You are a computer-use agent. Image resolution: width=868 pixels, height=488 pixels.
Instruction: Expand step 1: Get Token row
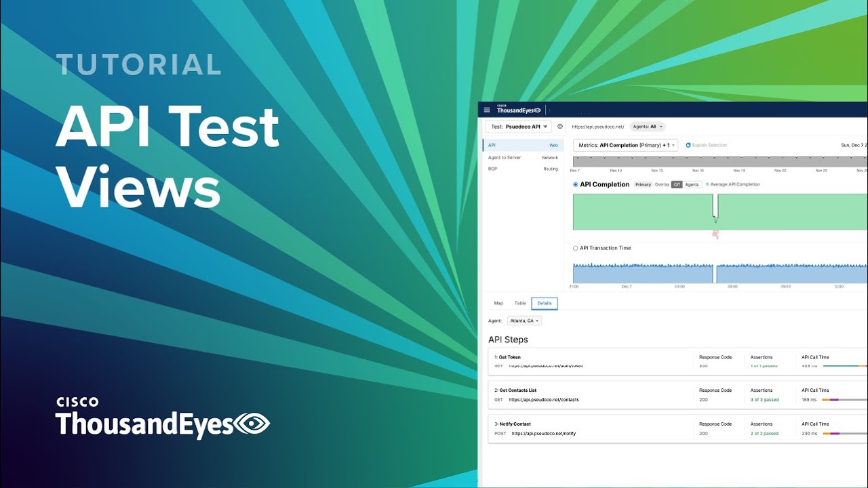tap(677, 360)
